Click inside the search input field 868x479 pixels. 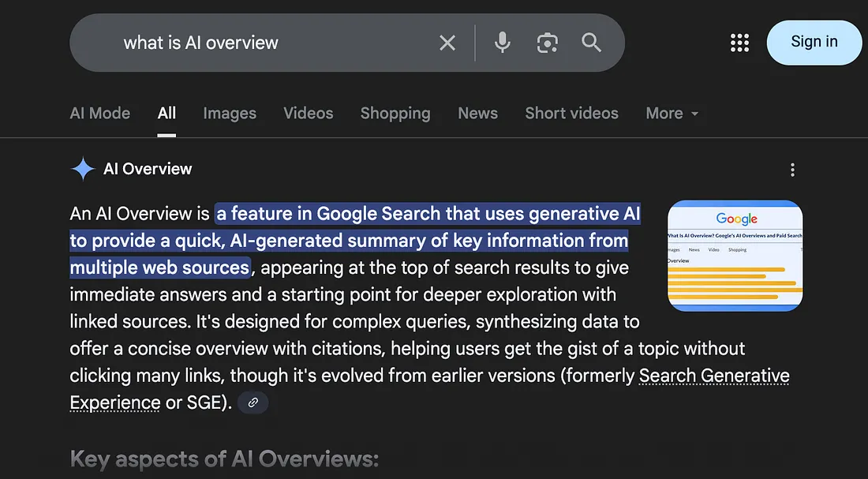pos(237,43)
